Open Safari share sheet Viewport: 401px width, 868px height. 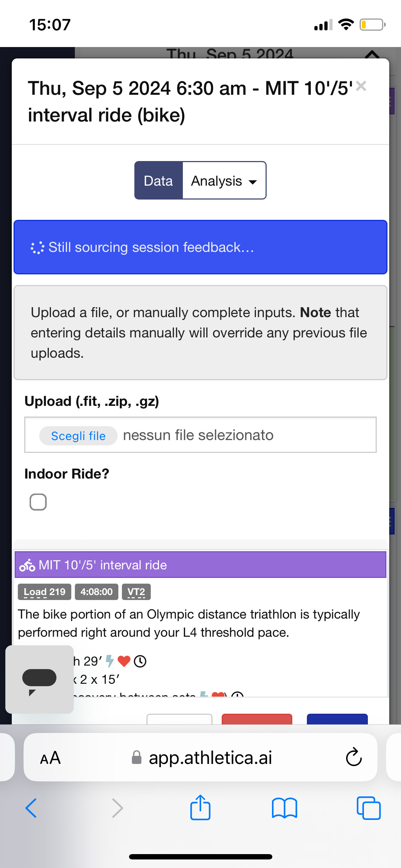(200, 808)
